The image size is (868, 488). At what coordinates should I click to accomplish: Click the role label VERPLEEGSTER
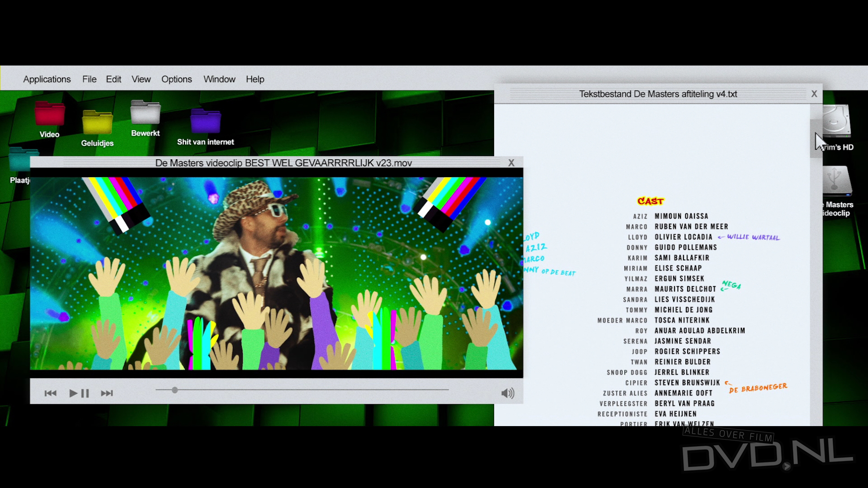click(623, 404)
